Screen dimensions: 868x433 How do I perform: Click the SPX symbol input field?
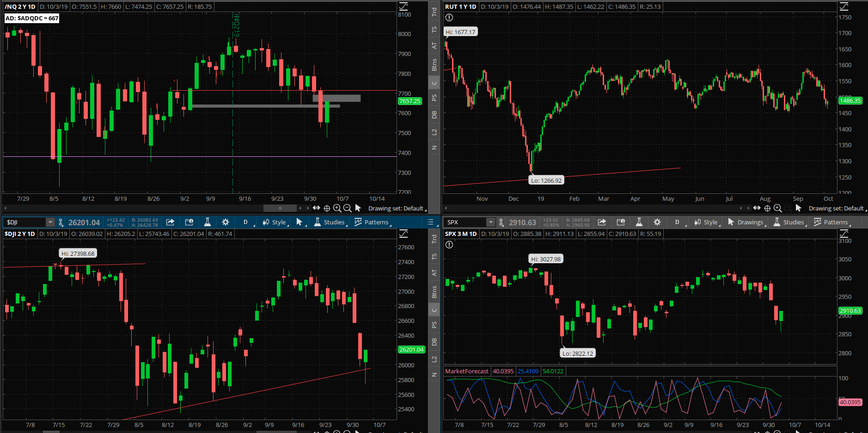pos(466,223)
